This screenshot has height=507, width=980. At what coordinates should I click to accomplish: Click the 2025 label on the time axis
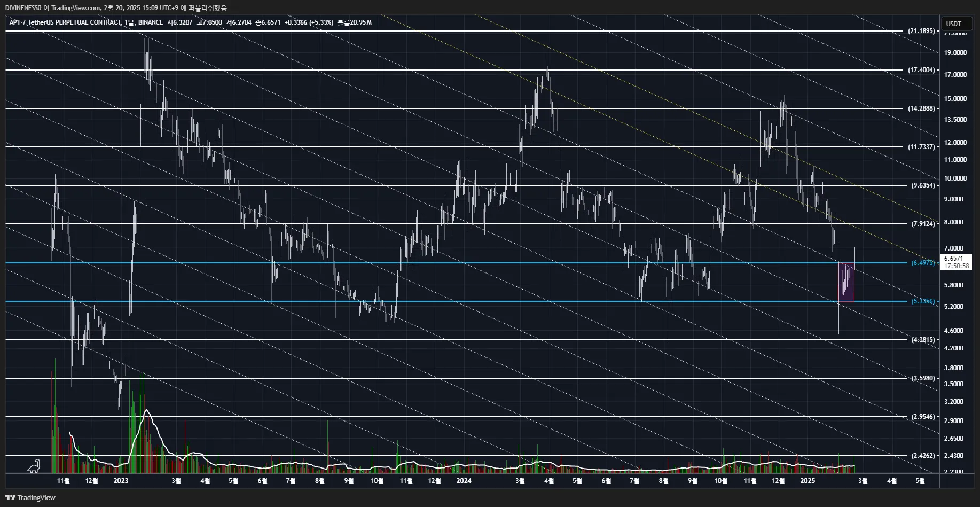tap(807, 481)
